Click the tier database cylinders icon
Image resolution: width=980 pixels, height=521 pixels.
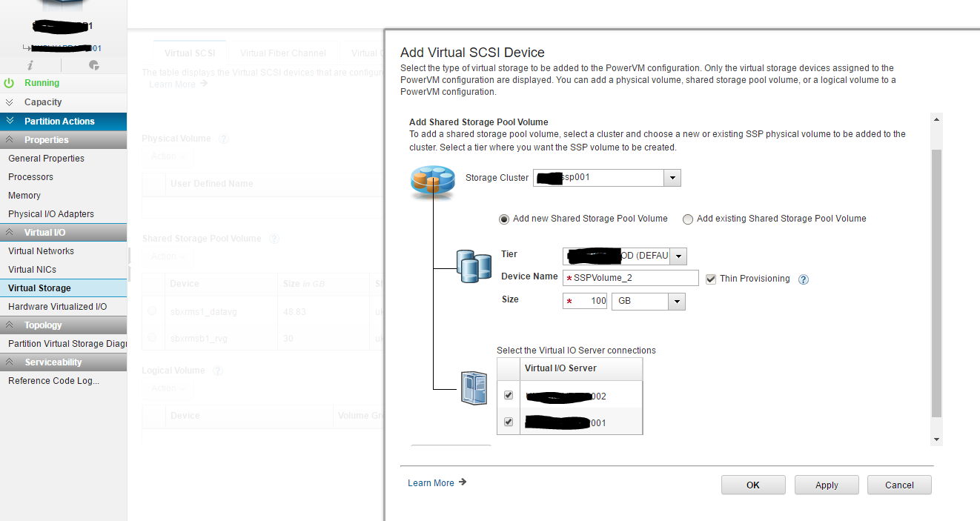tap(474, 266)
